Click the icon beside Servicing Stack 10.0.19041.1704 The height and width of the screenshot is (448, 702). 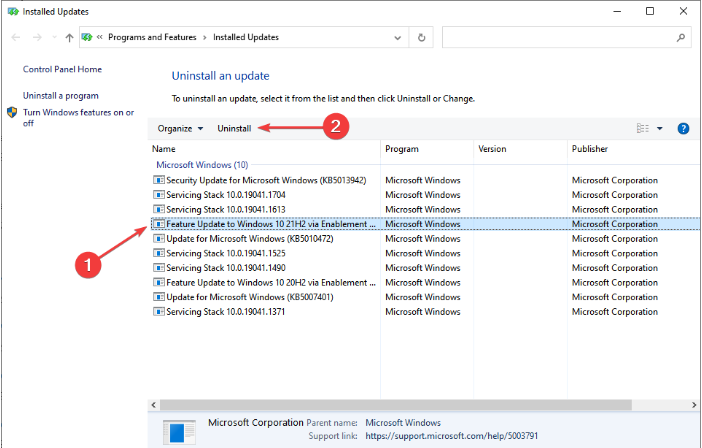tap(158, 195)
